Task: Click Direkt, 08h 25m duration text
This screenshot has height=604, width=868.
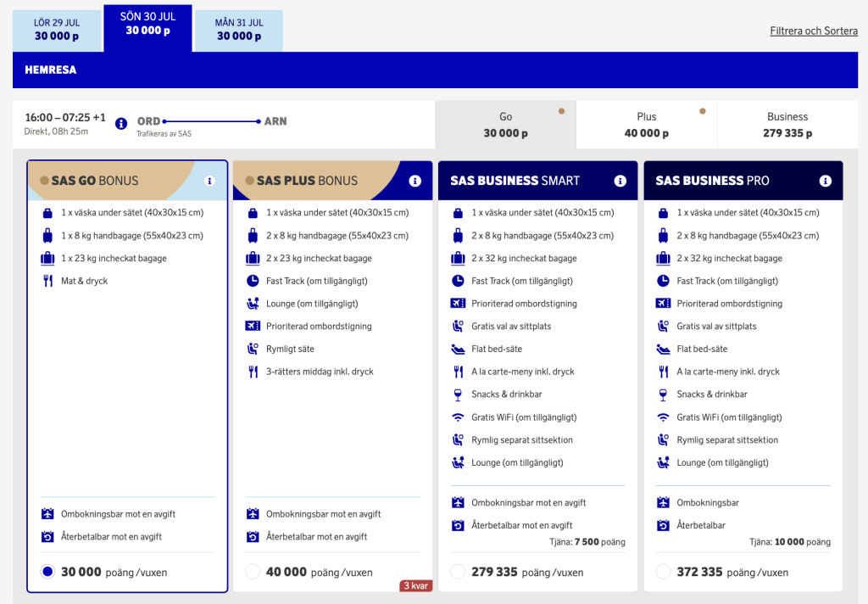Action: coord(56,131)
